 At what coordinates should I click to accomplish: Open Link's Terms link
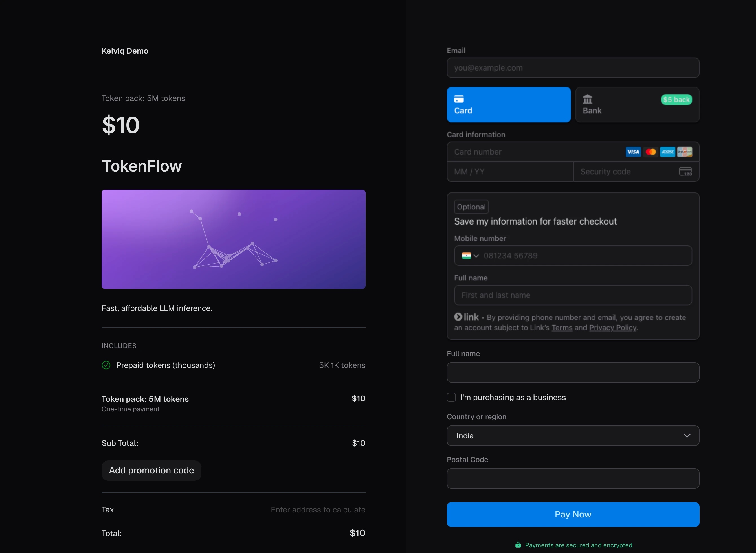click(x=562, y=327)
